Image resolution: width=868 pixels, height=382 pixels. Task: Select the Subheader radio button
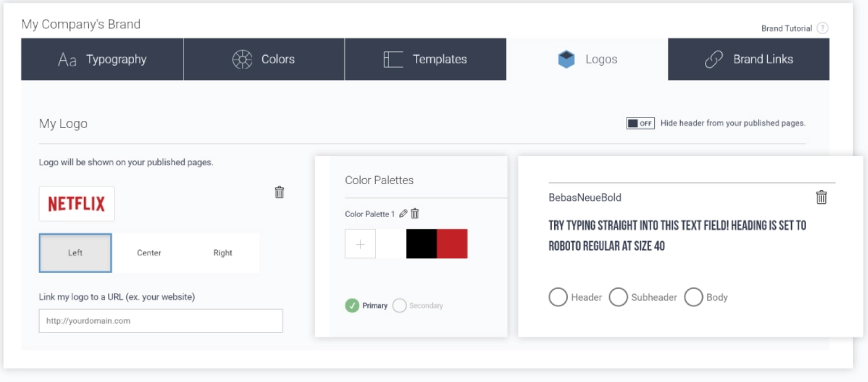618,297
